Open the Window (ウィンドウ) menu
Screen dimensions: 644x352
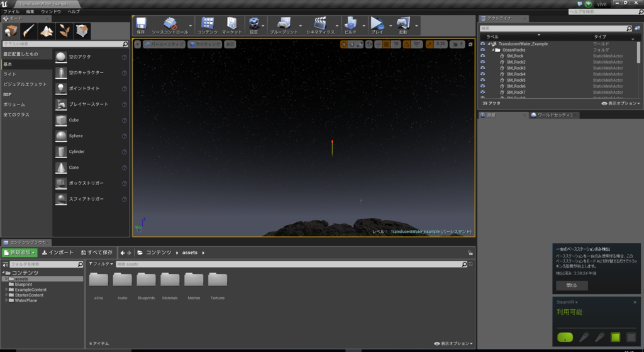coord(50,12)
